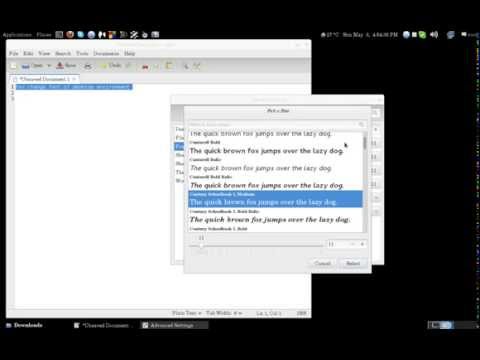
Task: Expand the Open recent files arrow
Action: (49, 66)
